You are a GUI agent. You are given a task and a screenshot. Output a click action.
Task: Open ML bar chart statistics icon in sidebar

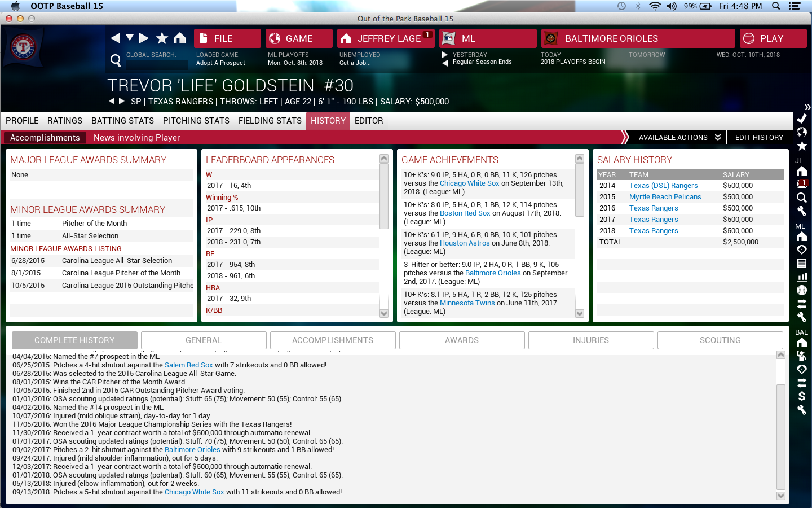click(x=801, y=277)
